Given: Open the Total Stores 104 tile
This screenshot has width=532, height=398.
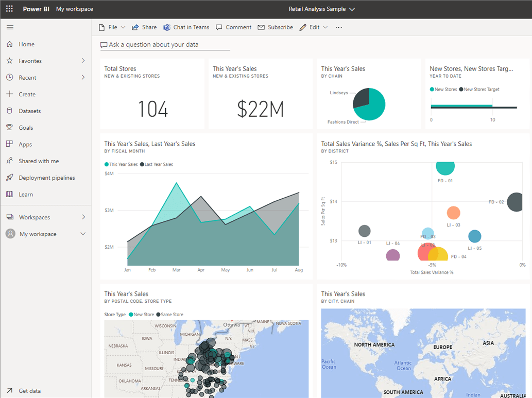Looking at the screenshot, I should [x=152, y=94].
